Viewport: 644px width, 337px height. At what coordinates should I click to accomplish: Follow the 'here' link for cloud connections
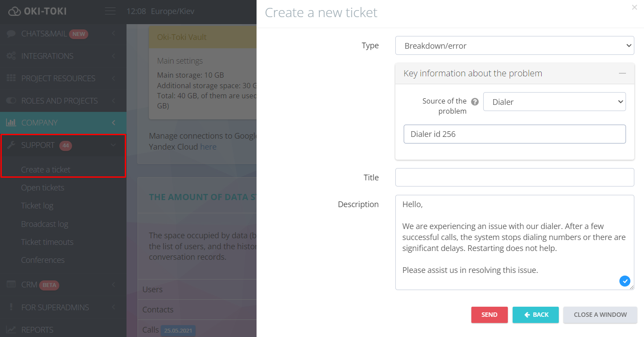click(208, 147)
